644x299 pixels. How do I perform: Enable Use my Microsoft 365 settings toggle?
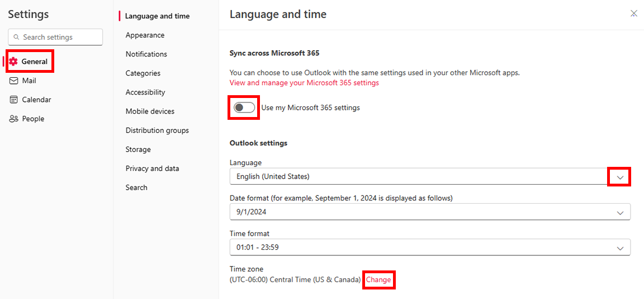coord(244,108)
